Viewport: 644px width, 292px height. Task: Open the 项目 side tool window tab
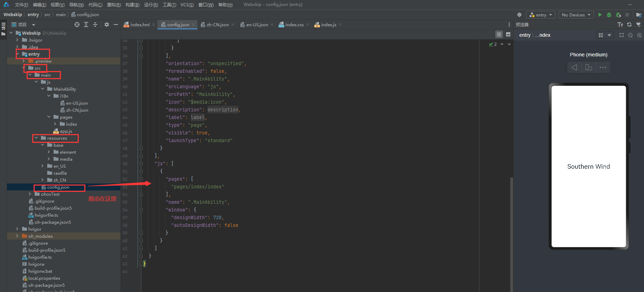(3, 29)
